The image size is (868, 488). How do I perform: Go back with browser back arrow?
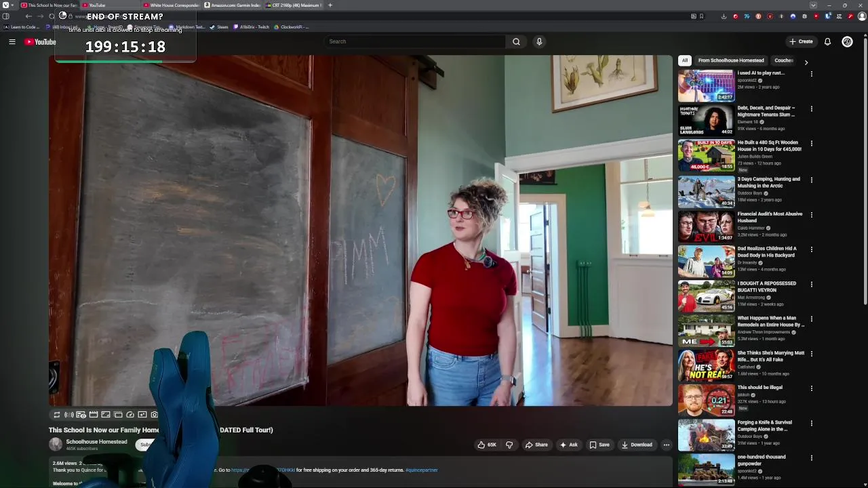point(28,16)
